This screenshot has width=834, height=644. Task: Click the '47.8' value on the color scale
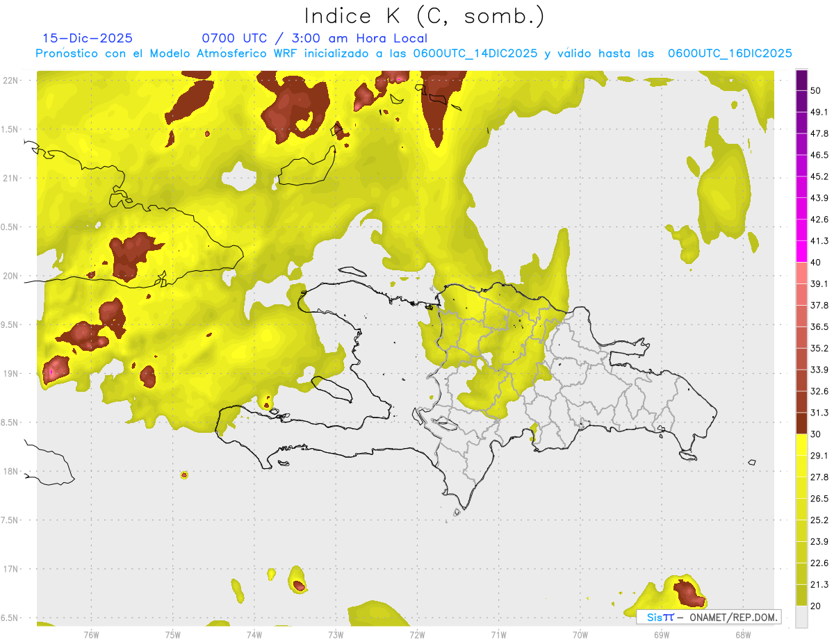[819, 133]
